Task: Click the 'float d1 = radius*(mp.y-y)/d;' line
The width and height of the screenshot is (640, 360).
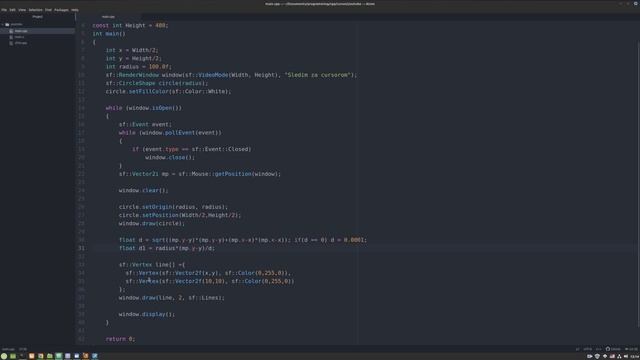Action: (x=167, y=248)
